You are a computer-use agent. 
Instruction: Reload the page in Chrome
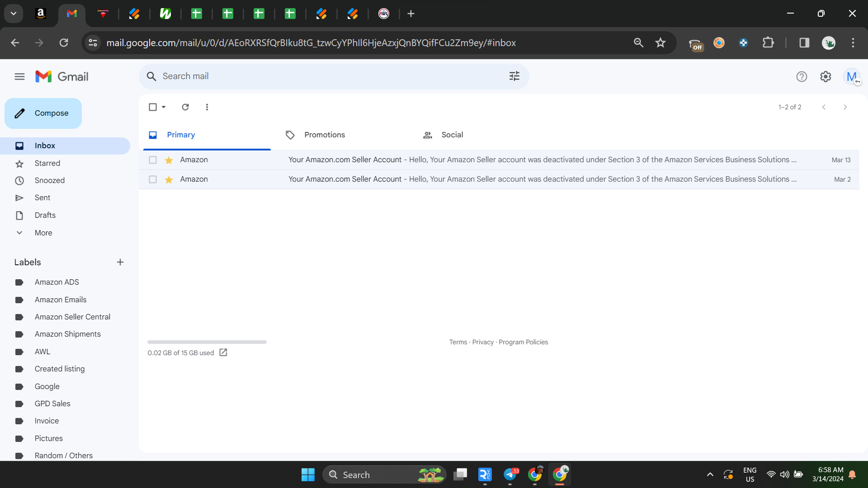point(64,43)
